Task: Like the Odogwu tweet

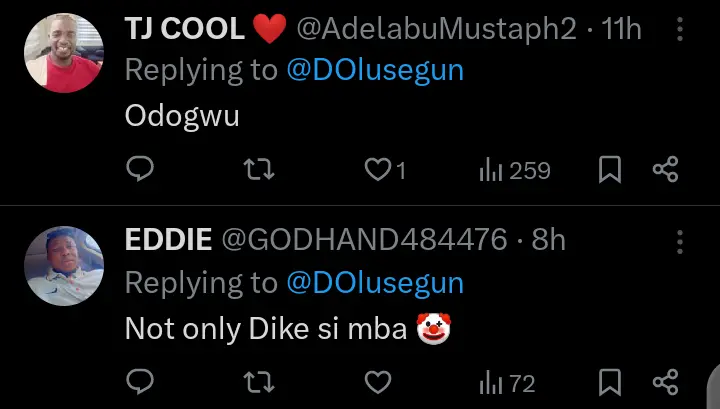Action: click(377, 171)
